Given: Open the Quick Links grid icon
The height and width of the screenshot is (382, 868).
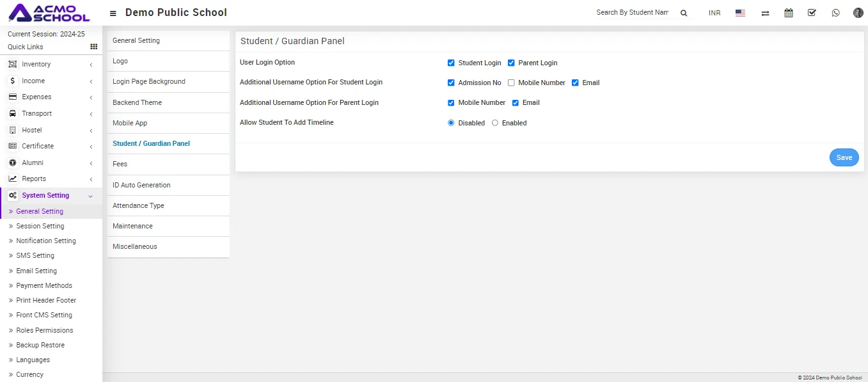Looking at the screenshot, I should point(93,47).
